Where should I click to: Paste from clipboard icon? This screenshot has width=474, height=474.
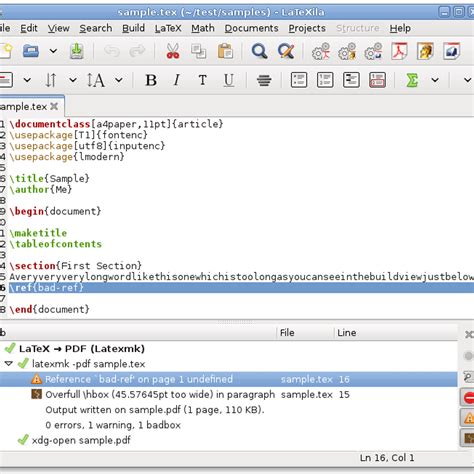pyautogui.click(x=225, y=51)
